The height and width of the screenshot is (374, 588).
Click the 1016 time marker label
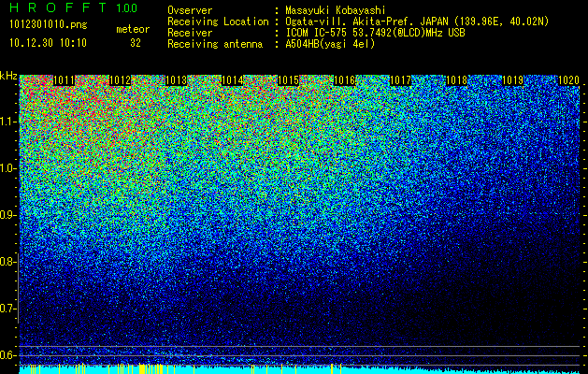coord(345,80)
